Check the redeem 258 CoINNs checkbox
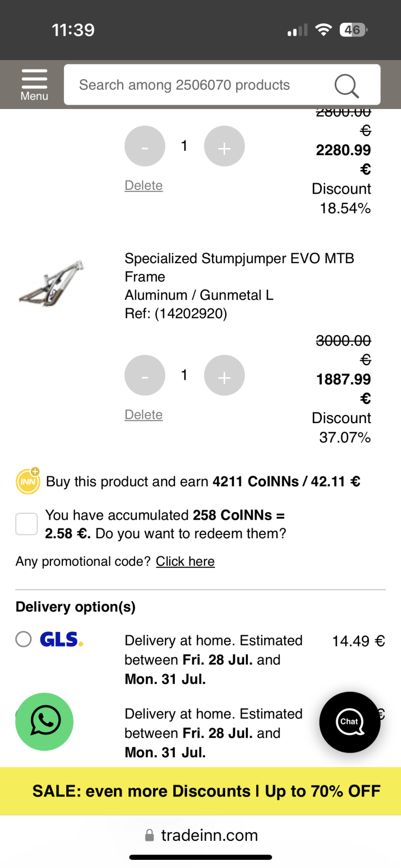 27,524
